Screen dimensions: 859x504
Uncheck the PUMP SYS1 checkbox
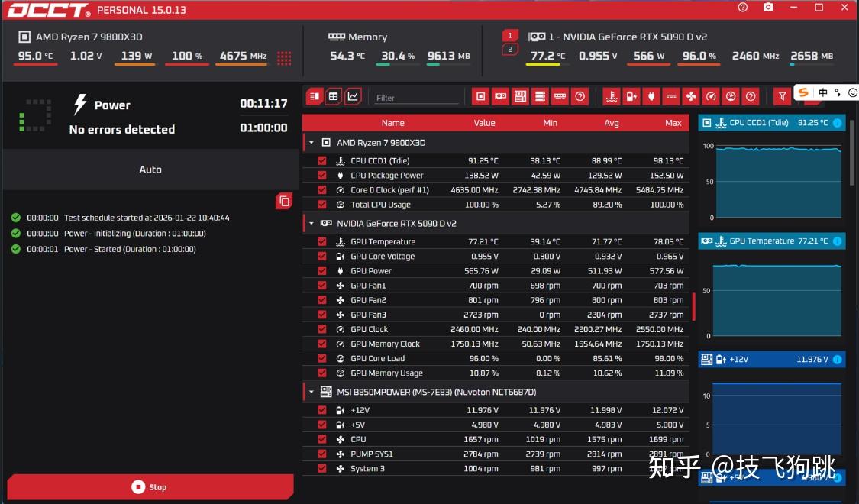pos(322,454)
